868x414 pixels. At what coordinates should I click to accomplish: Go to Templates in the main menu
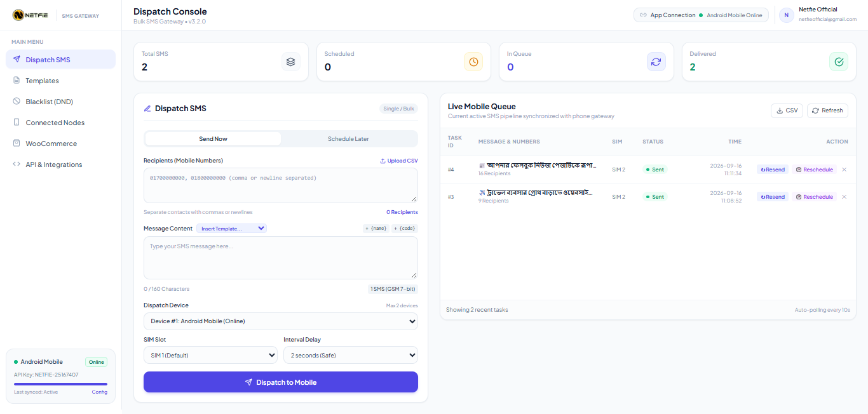(60, 81)
